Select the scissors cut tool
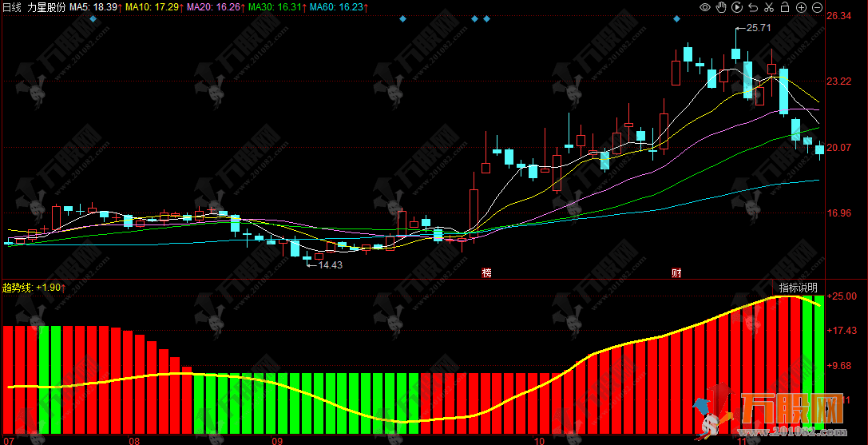The width and height of the screenshot is (868, 445). pos(768,7)
